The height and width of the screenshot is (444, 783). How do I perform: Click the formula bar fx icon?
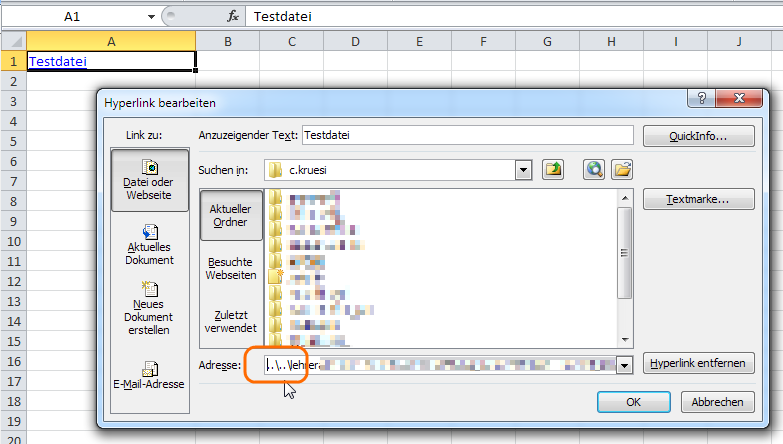[233, 16]
